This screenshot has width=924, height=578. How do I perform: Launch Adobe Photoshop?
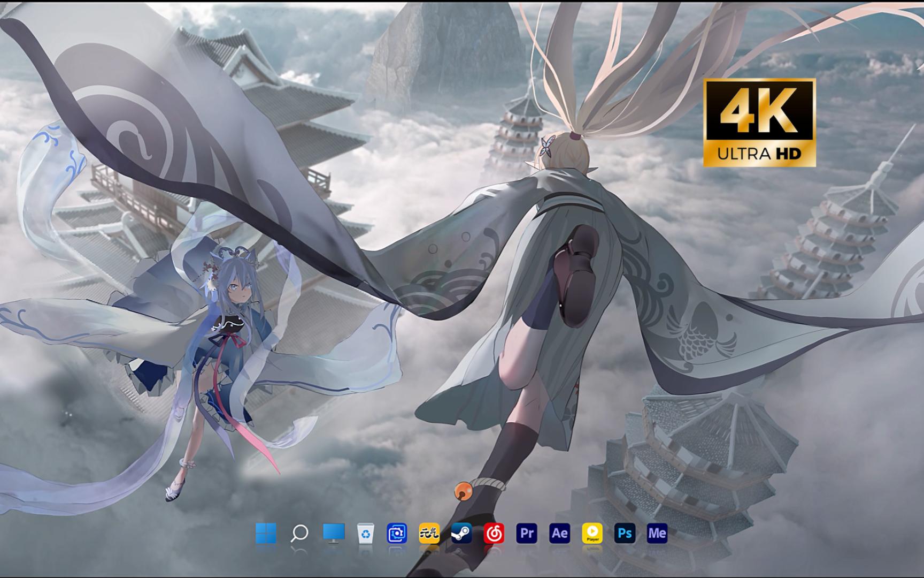tap(625, 533)
